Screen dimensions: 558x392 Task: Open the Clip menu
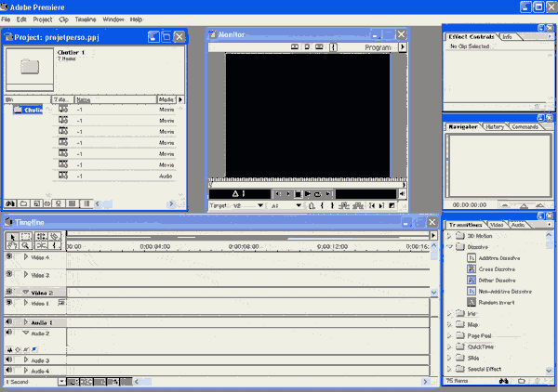pyautogui.click(x=63, y=20)
